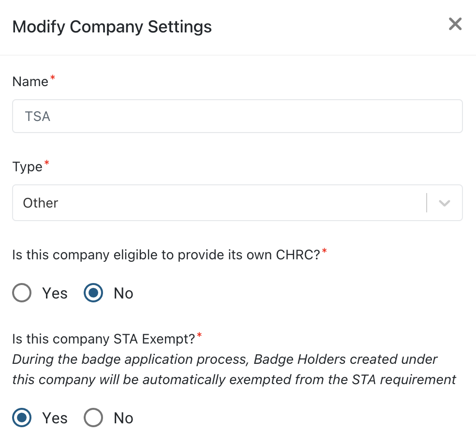476x448 pixels.
Task: Click the Yes label under CHRC question
Action: click(x=55, y=293)
